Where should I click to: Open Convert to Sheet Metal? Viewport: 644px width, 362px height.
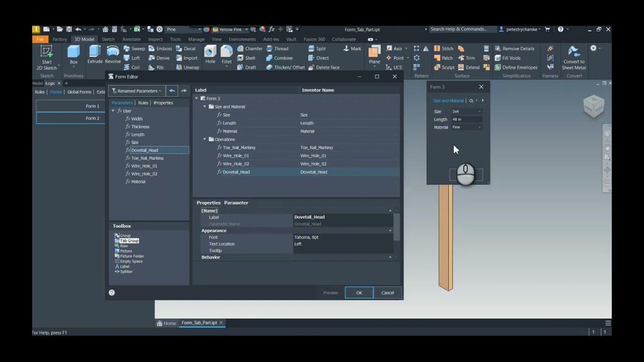coord(574,57)
